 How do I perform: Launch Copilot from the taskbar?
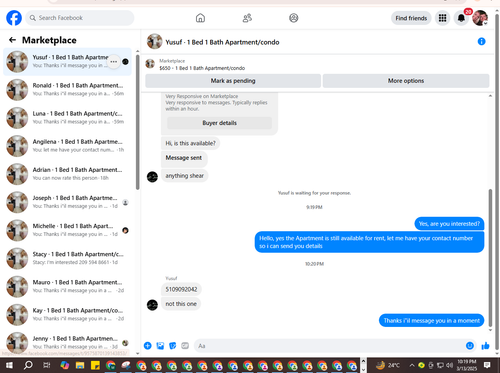(65, 365)
